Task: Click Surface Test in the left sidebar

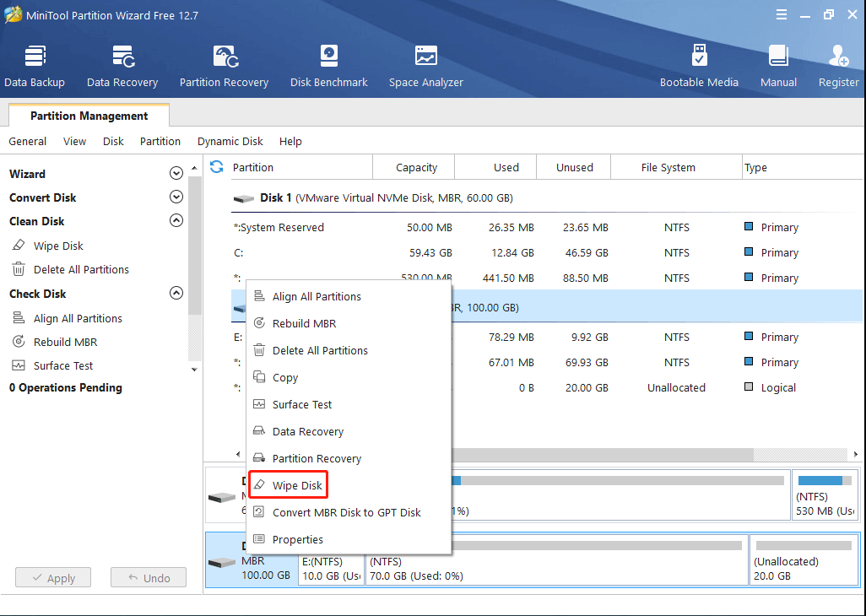Action: [x=63, y=365]
